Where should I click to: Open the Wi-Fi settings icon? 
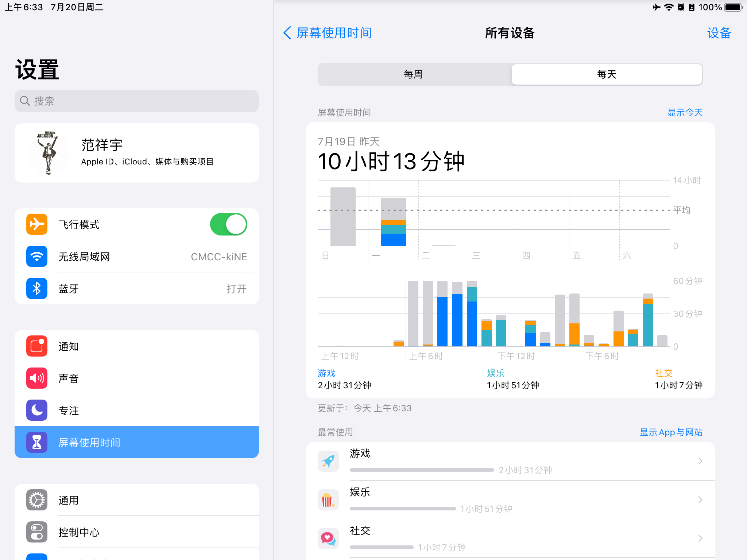37,256
